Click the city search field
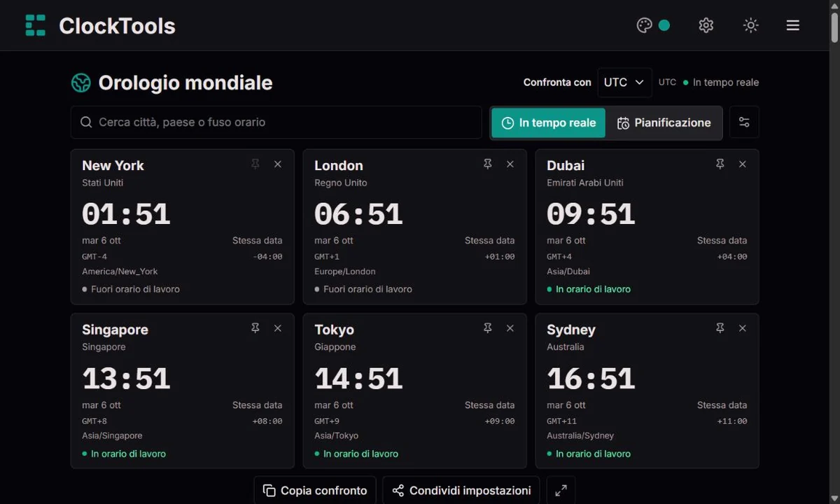 tap(276, 122)
